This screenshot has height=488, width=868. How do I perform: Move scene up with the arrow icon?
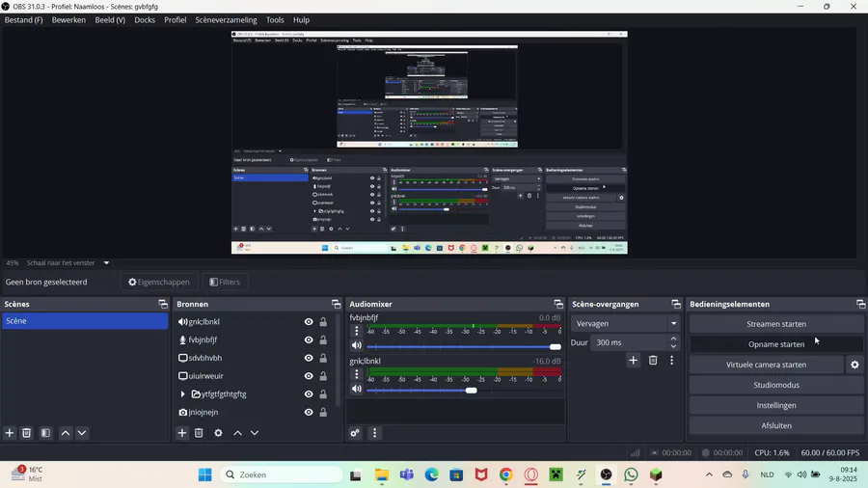point(66,433)
